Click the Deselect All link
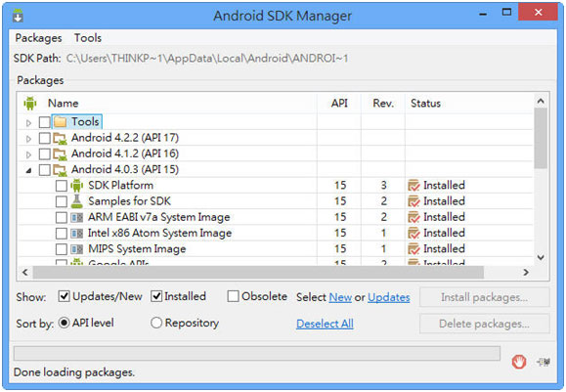 pos(325,324)
